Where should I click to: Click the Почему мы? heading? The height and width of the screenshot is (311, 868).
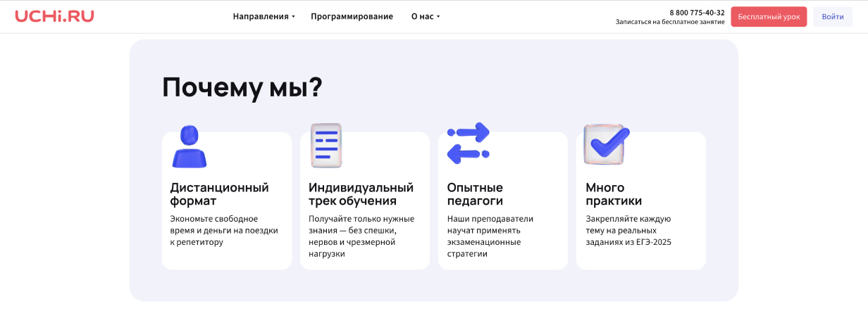click(x=242, y=87)
